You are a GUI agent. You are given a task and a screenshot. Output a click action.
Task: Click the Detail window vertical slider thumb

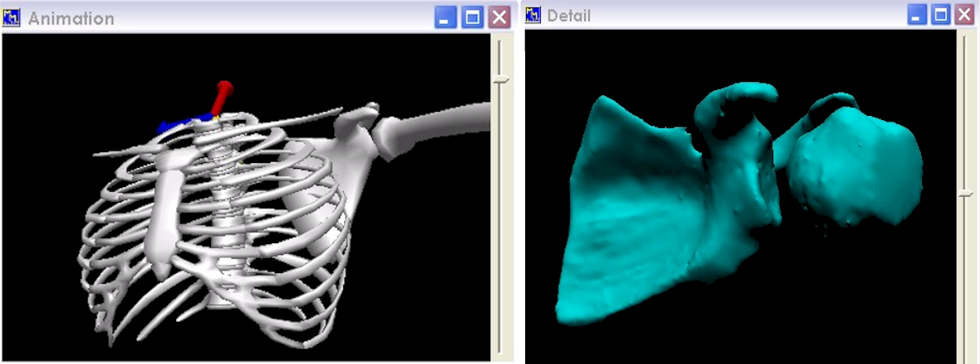point(965,194)
